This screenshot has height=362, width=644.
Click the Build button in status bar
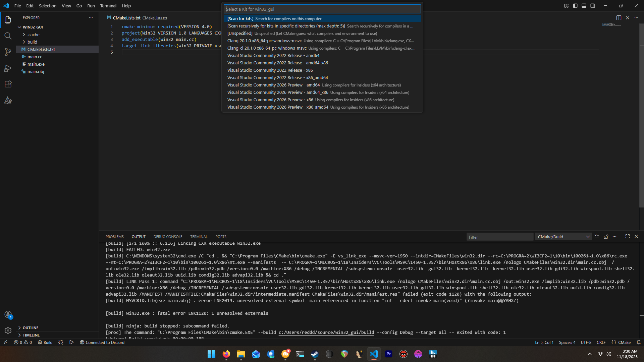pos(45,342)
